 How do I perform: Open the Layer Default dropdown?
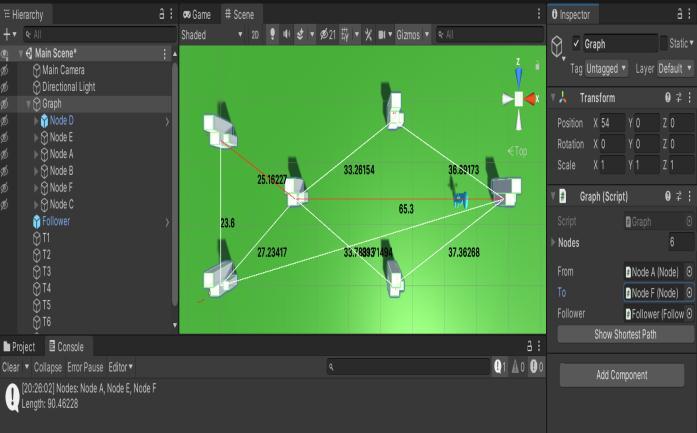[x=675, y=69]
